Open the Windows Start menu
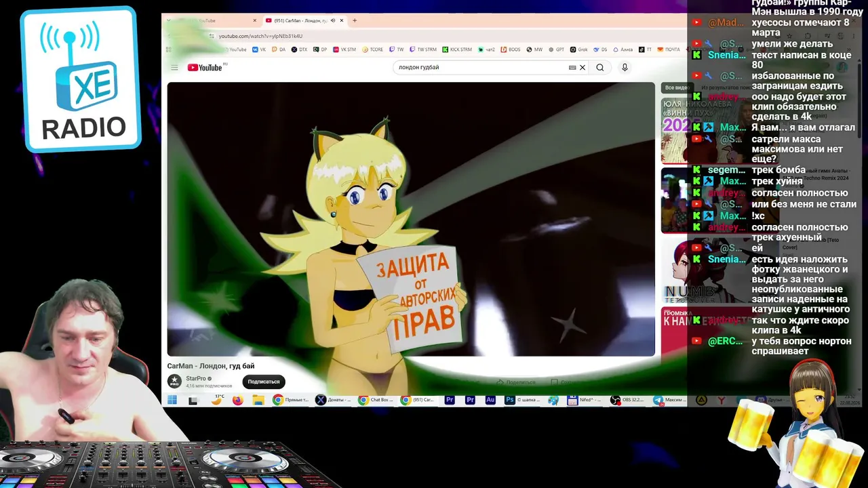Viewport: 868px width, 488px height. pyautogui.click(x=172, y=400)
